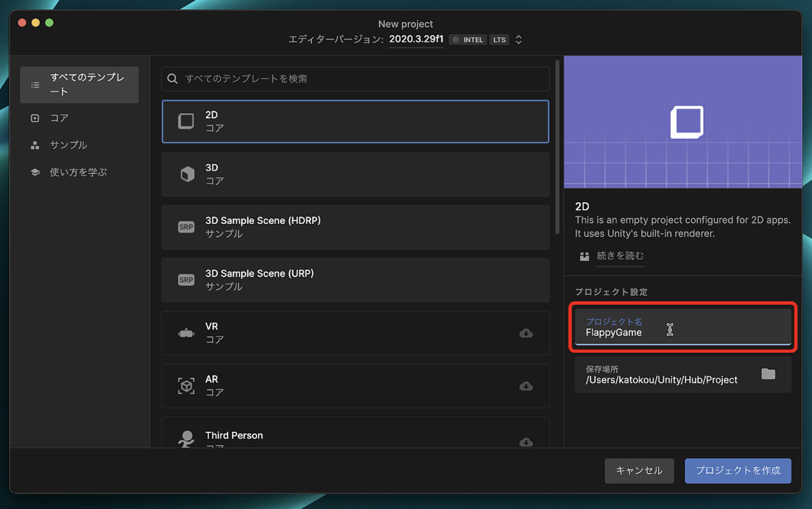Open the 続きを読む read more link
The image size is (812, 509).
click(x=620, y=256)
